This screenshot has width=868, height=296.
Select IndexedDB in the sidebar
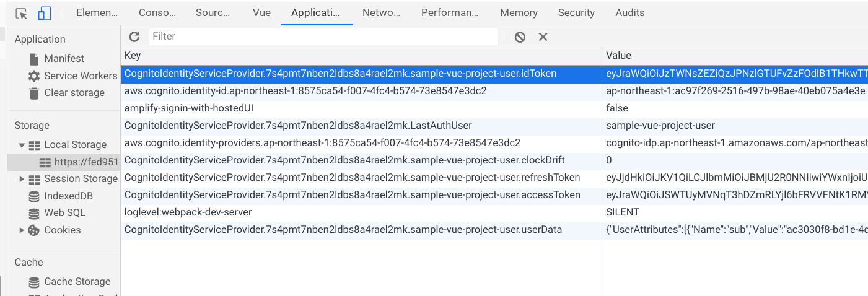pos(68,196)
